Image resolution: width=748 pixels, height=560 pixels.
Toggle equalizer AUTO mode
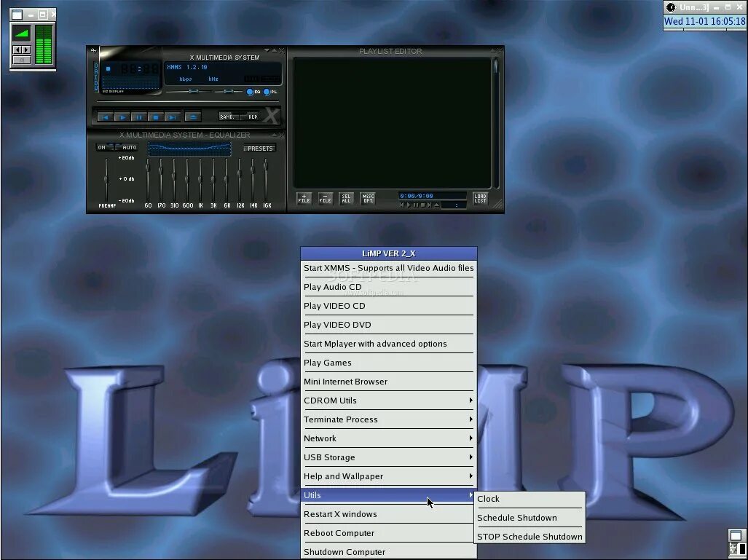(127, 147)
